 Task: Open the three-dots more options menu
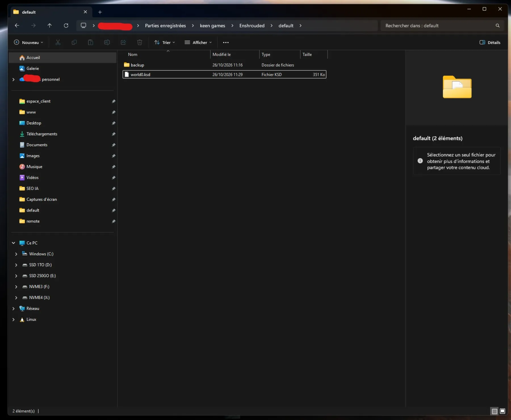pyautogui.click(x=226, y=42)
